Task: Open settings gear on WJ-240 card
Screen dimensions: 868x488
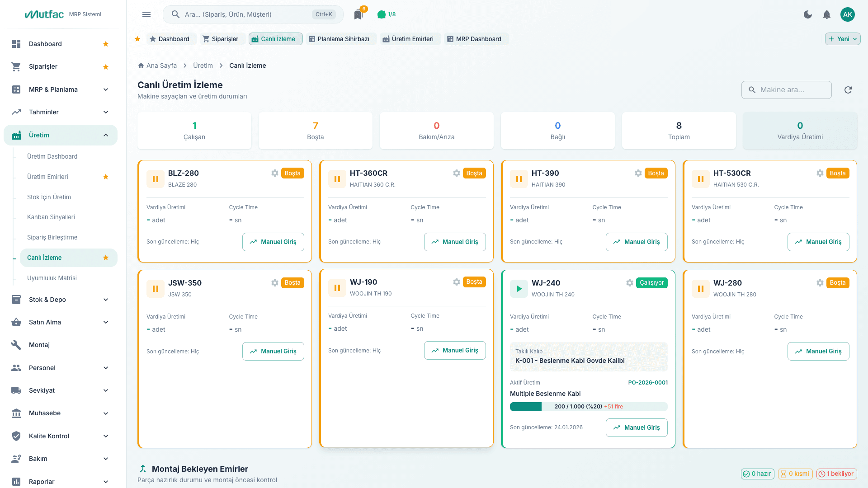Action: coord(630,283)
